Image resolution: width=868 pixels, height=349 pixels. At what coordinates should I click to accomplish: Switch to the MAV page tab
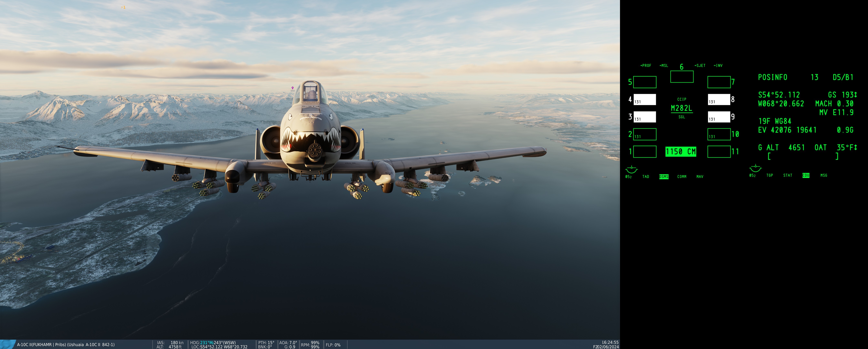tap(700, 177)
